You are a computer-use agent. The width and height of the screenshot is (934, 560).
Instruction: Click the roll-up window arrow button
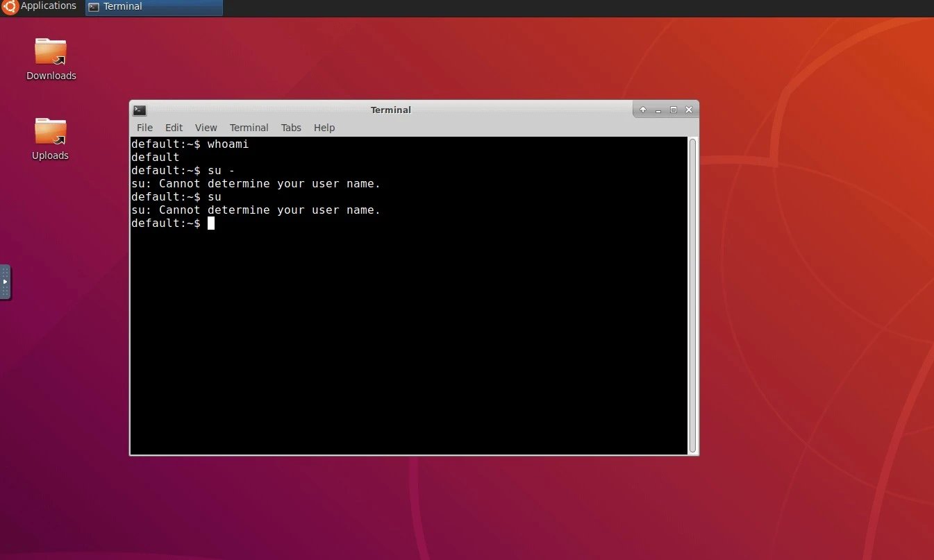[643, 110]
